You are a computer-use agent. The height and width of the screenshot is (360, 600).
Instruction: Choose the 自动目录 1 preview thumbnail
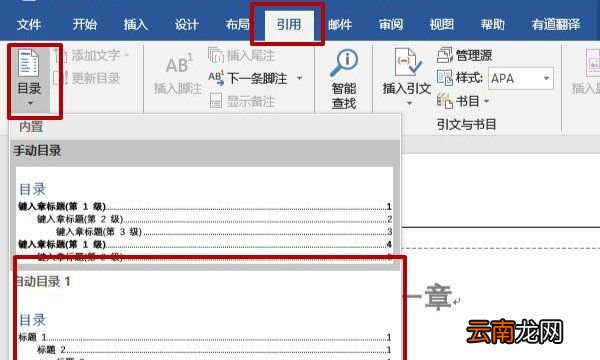coord(205,330)
